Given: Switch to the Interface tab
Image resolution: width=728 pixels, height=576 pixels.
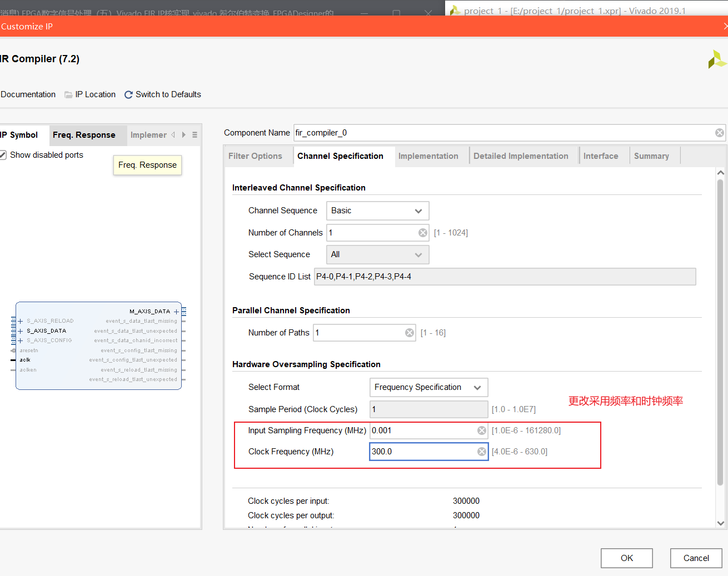Looking at the screenshot, I should (x=601, y=156).
